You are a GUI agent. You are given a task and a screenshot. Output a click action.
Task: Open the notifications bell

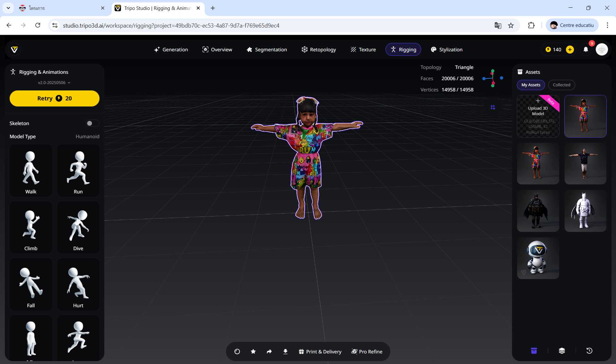586,49
